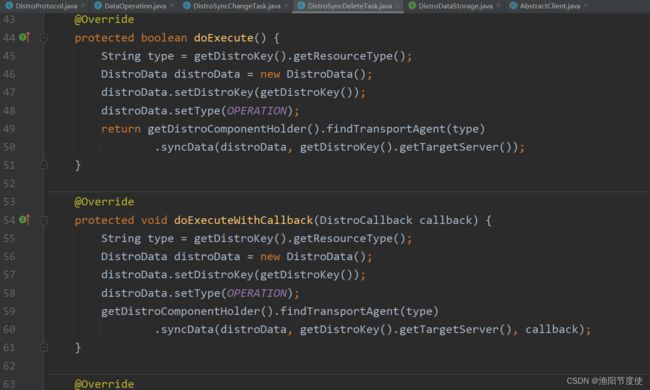The height and width of the screenshot is (390, 650).
Task: Click DistroCallback parameter type on line 54
Action: click(366, 220)
